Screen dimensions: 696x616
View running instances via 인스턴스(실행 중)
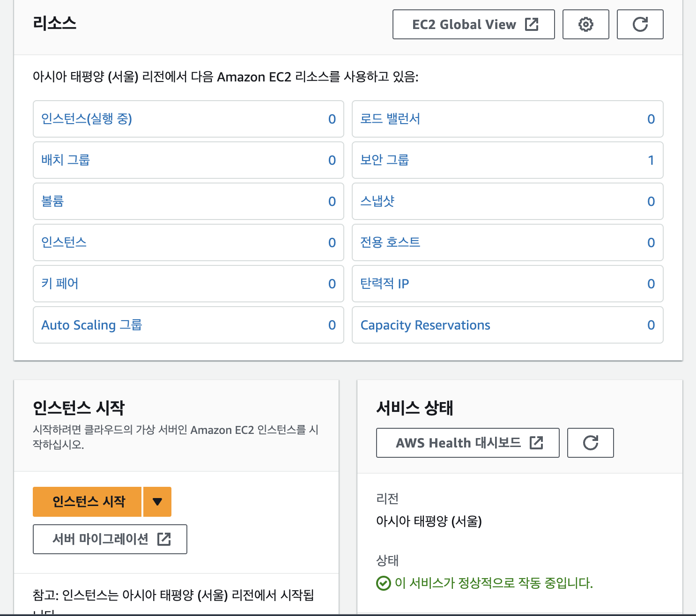pos(86,119)
